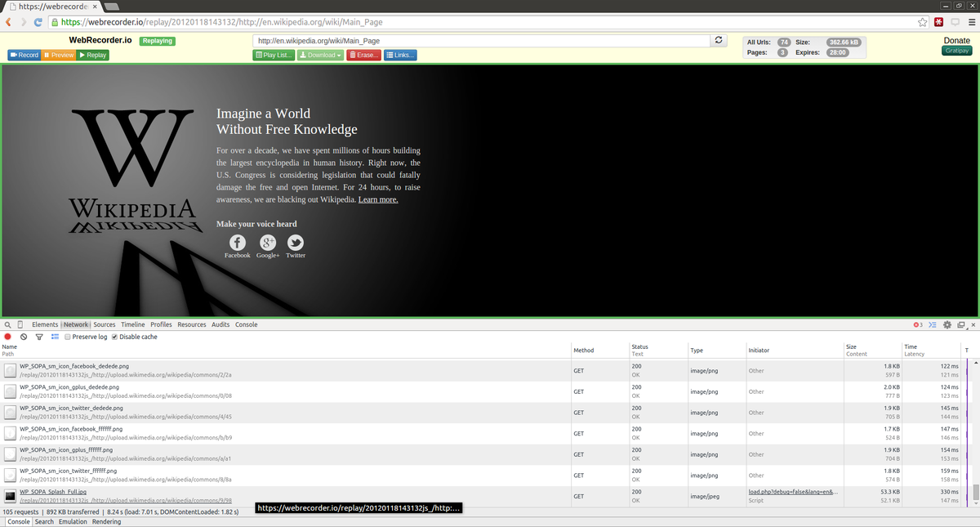The image size is (980, 527).
Task: Click the red error count indicator
Action: (x=918, y=324)
